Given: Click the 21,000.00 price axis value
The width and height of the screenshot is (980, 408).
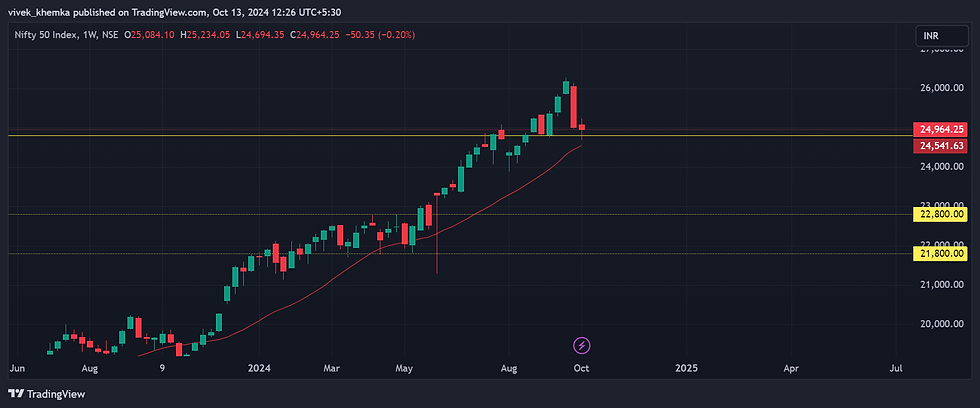Looking at the screenshot, I should 941,284.
